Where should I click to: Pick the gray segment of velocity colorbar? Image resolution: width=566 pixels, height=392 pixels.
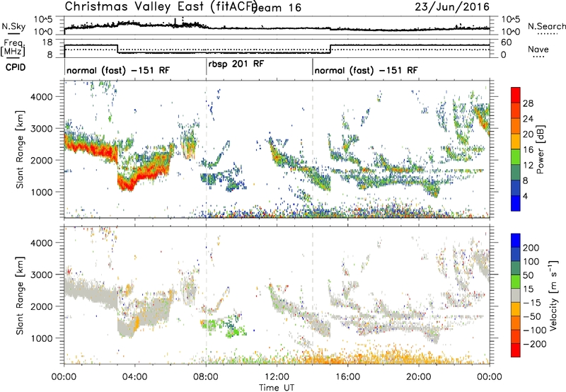tap(516, 296)
